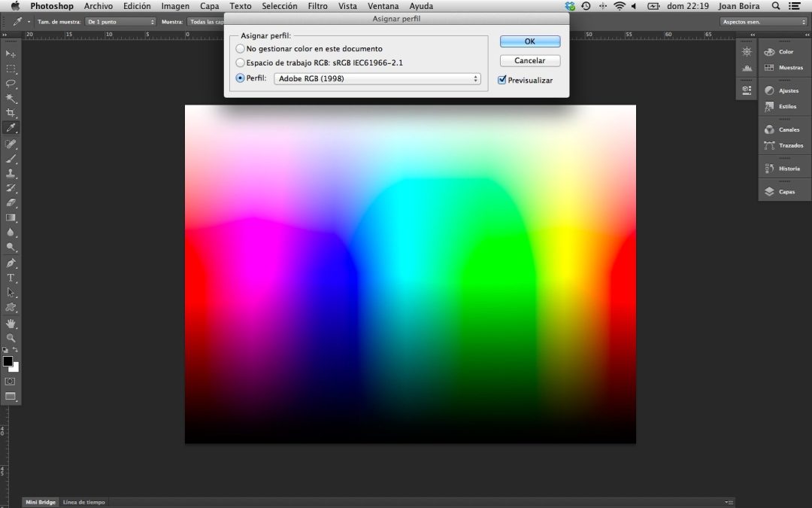The image size is (812, 508).
Task: Open the Filtro menu
Action: tap(317, 6)
